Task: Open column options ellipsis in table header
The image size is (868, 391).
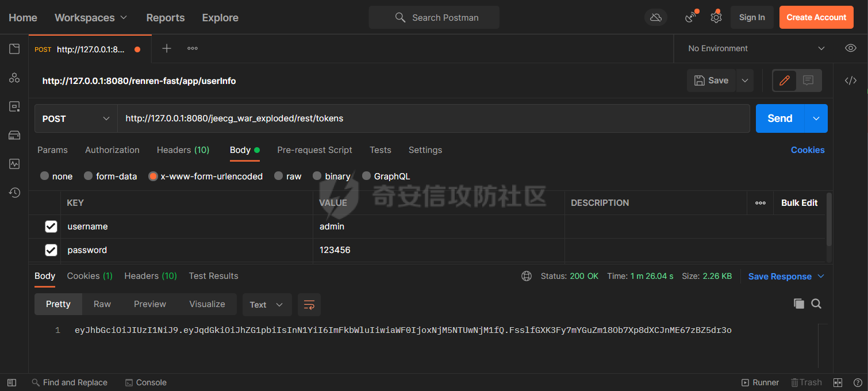Action: pos(761,203)
